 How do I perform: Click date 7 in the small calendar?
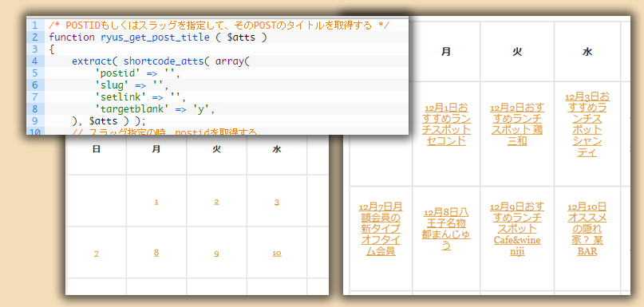(x=96, y=254)
